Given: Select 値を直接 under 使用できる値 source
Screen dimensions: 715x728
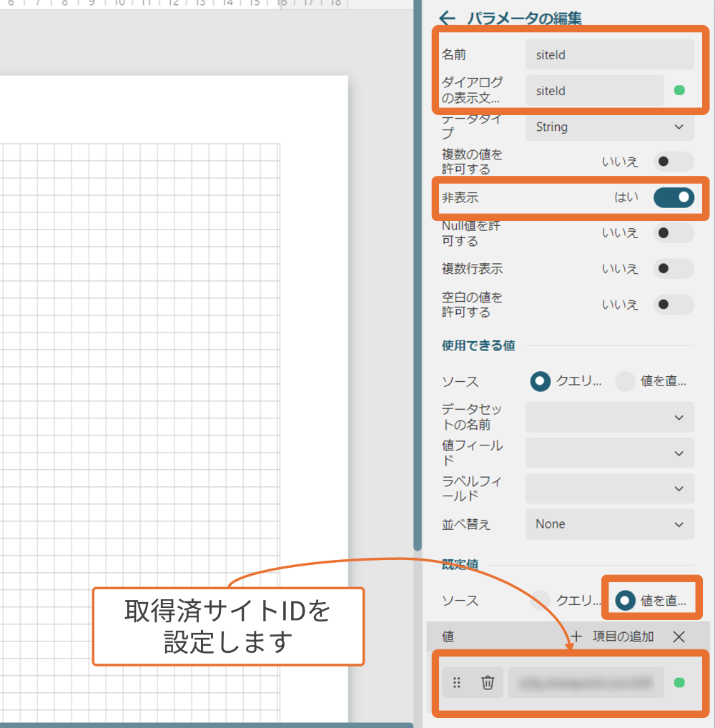Looking at the screenshot, I should pos(625,381).
